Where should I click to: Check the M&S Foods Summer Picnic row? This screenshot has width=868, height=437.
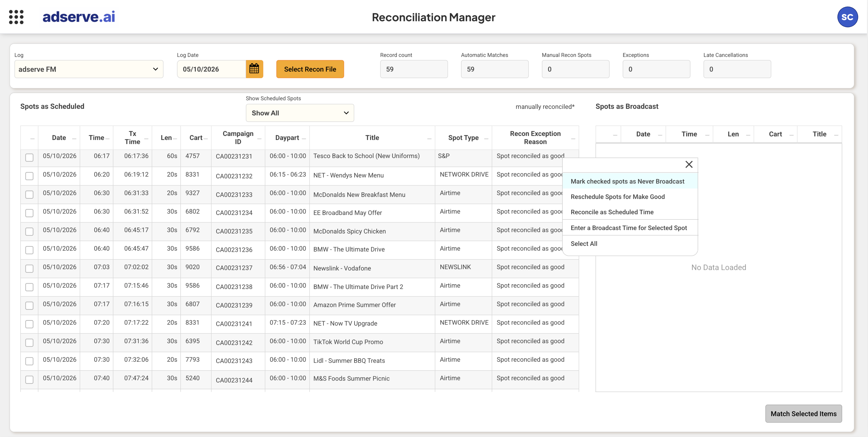coord(29,380)
